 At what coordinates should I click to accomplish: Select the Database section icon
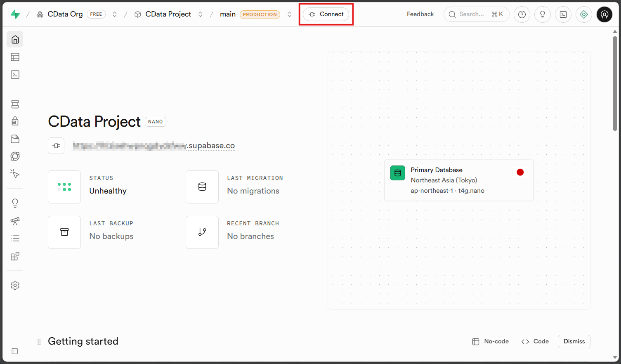(15, 104)
